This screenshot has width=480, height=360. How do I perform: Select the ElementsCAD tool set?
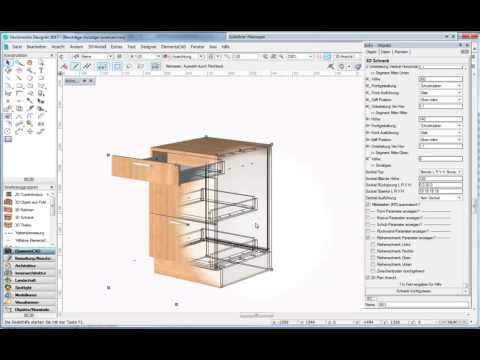(30, 251)
